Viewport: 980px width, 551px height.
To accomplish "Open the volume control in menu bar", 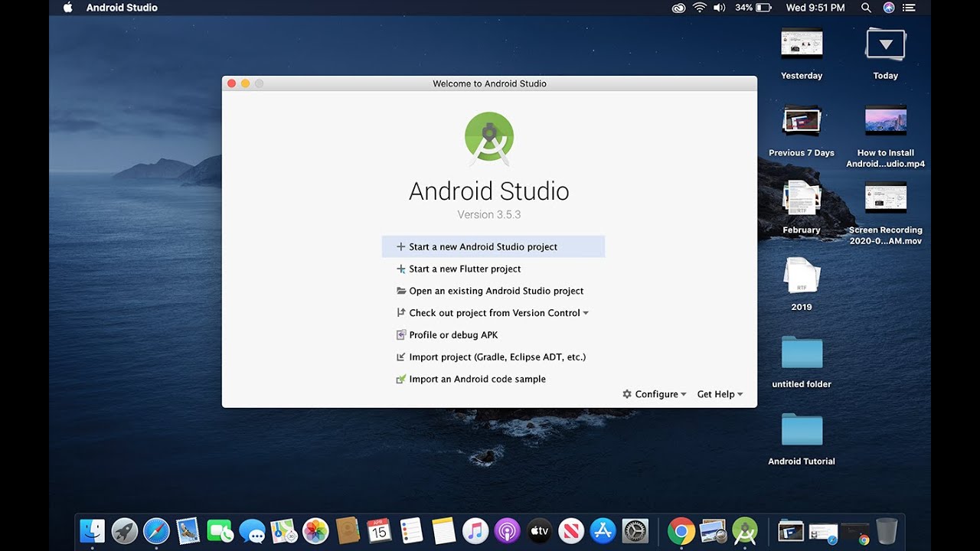I will click(x=720, y=8).
